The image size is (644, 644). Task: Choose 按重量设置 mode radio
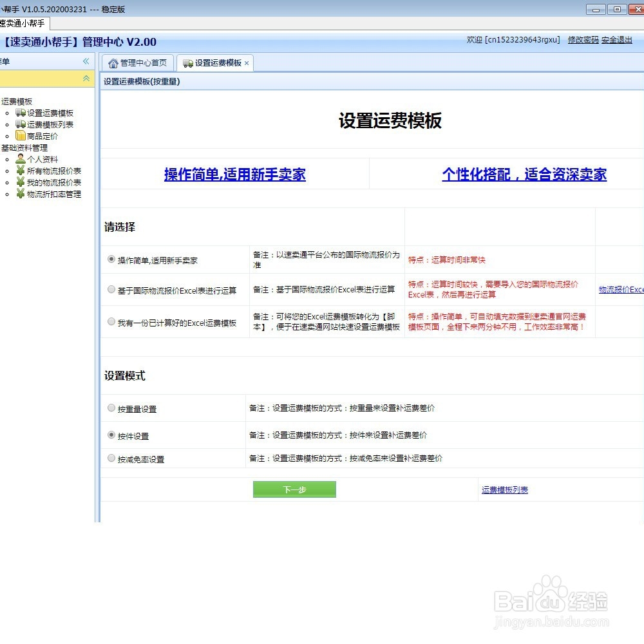pyautogui.click(x=111, y=408)
